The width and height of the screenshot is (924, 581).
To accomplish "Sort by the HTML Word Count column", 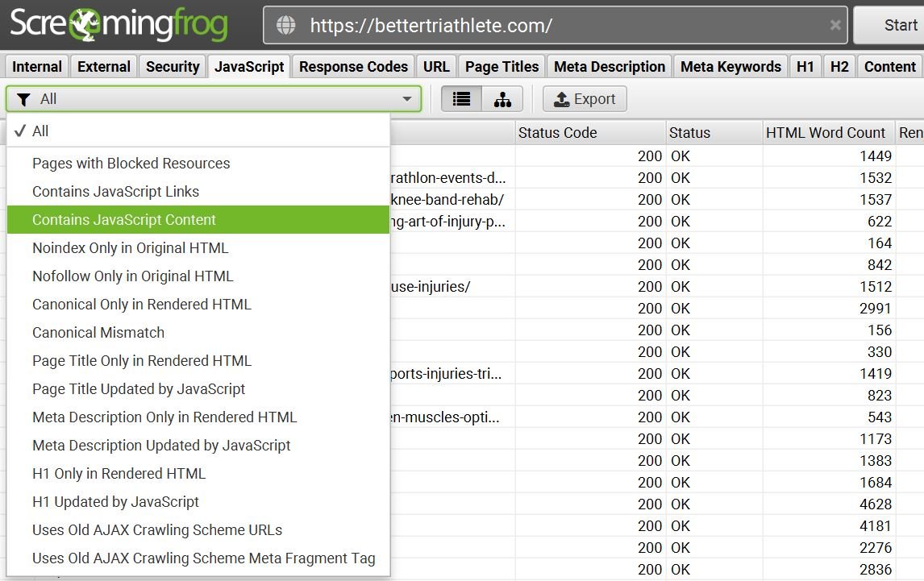I will pos(826,132).
